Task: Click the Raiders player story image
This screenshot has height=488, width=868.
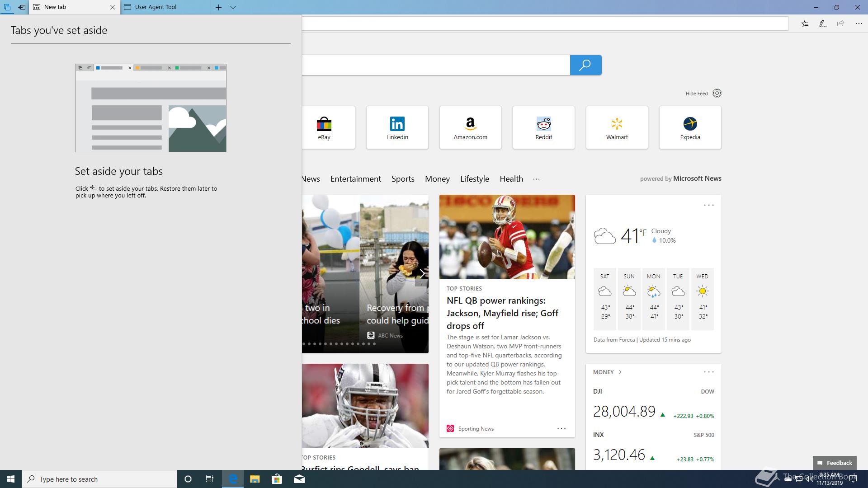Action: tap(365, 406)
